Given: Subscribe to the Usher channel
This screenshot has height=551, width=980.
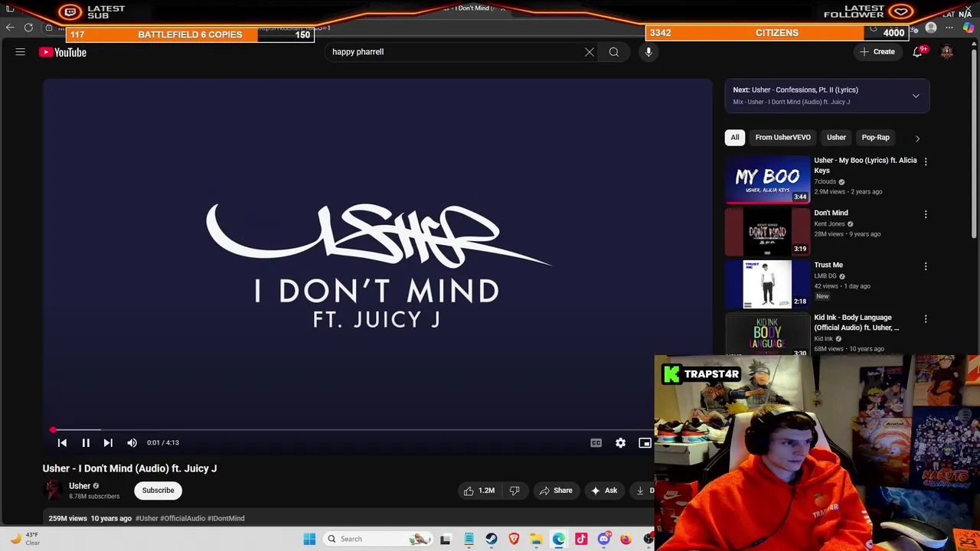Looking at the screenshot, I should point(158,491).
